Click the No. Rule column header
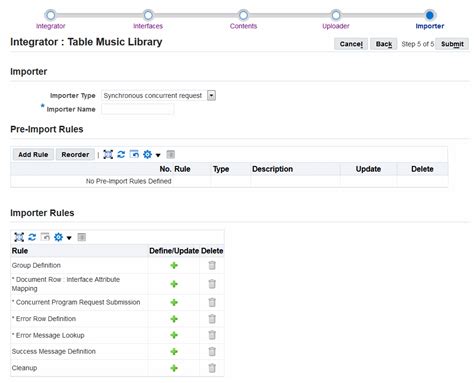Screen dimensions: 474x383 (x=175, y=169)
